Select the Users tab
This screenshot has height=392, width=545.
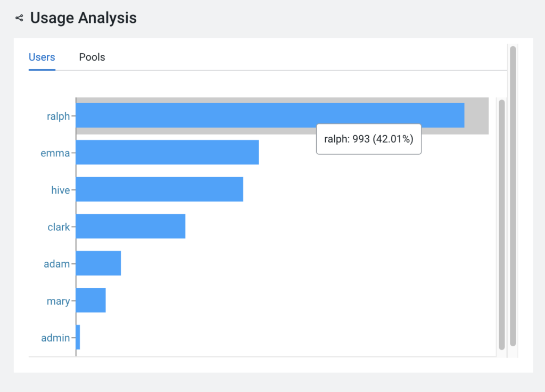[42, 57]
